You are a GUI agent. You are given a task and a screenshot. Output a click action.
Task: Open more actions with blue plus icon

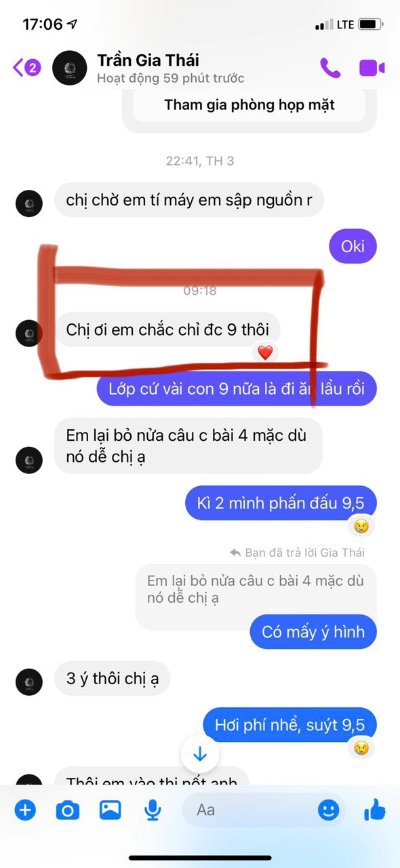coord(25,810)
